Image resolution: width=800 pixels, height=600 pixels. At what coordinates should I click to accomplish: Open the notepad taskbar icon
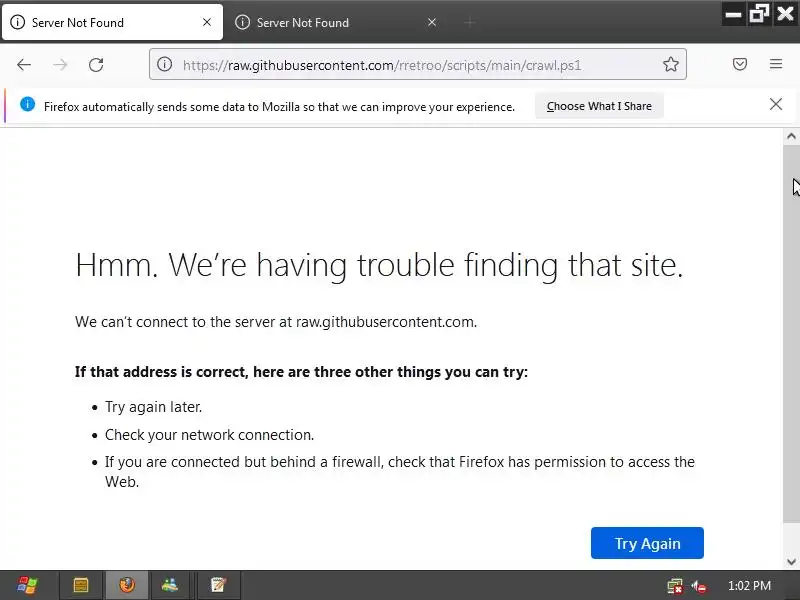pos(218,585)
